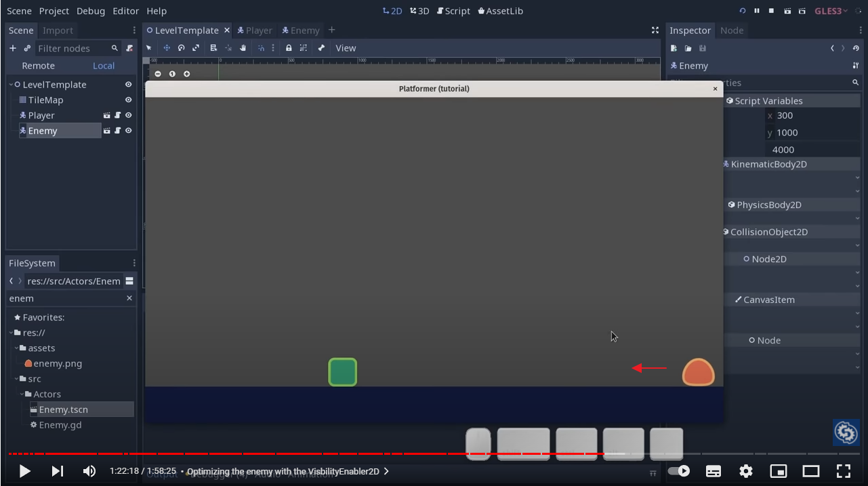Screen dimensions: 868x486
Task: Toggle distraction-free mode expand icon
Action: (655, 31)
